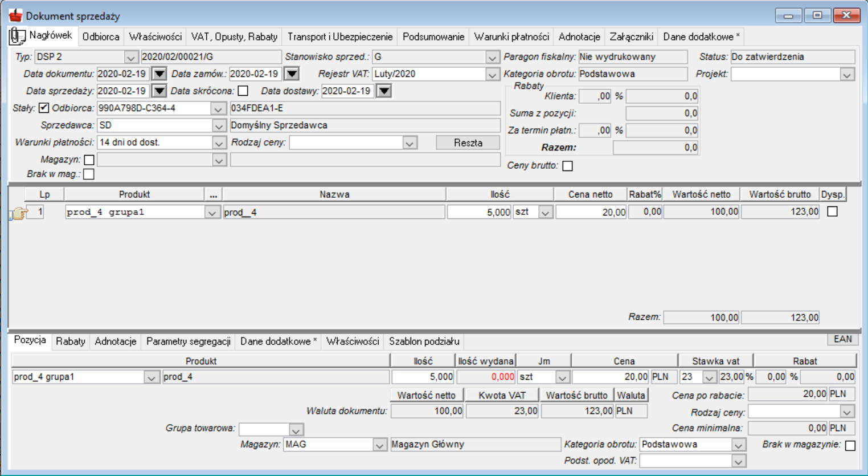Toggle the Stały checkbox
This screenshot has width=868, height=476.
pyautogui.click(x=44, y=108)
